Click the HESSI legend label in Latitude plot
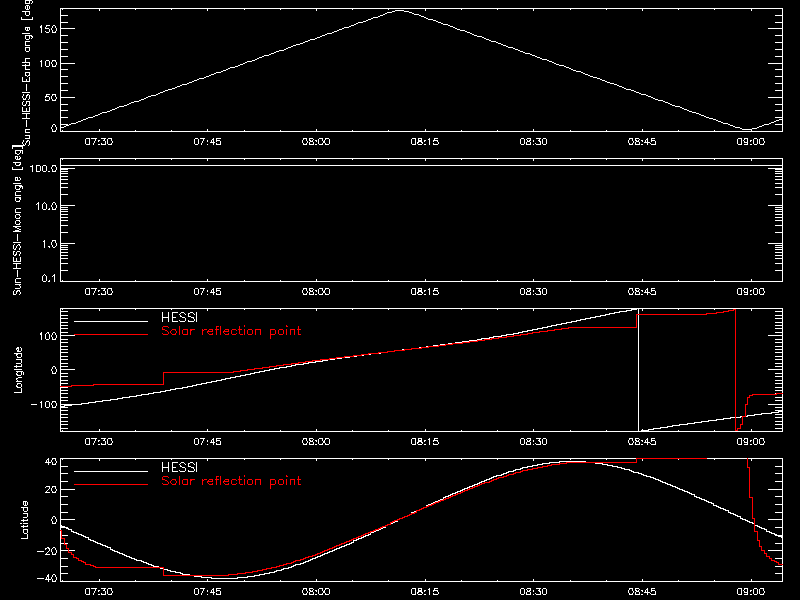Viewport: 800px width, 600px height. [x=179, y=467]
